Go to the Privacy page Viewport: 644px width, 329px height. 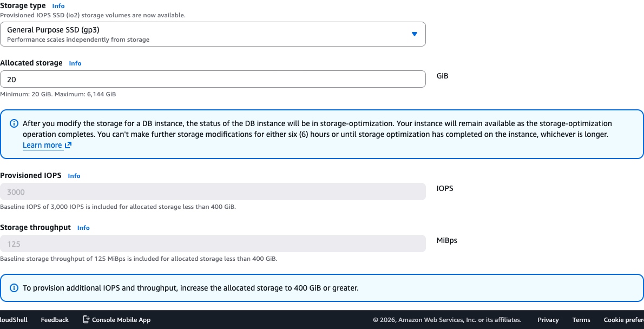548,320
